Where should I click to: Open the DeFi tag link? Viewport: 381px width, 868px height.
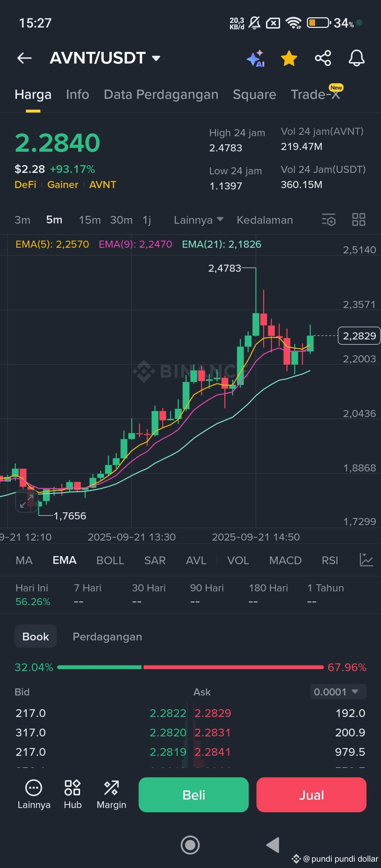pyautogui.click(x=25, y=185)
